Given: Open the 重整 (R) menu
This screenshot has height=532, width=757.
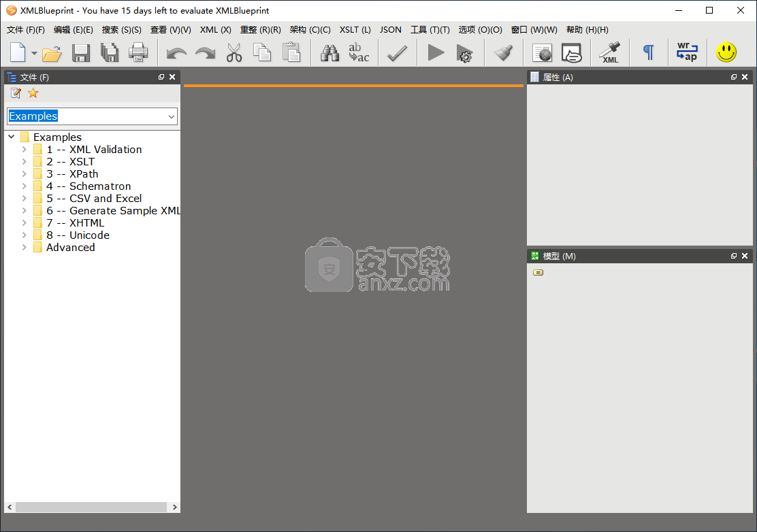Looking at the screenshot, I should pos(261,30).
